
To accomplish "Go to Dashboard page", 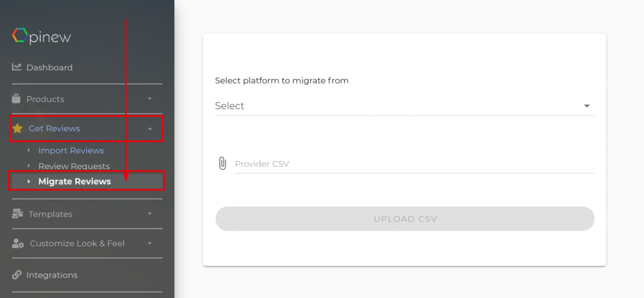I will (49, 67).
